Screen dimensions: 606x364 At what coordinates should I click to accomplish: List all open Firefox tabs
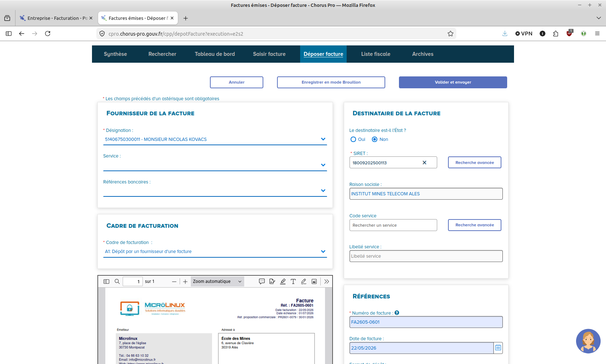(599, 18)
